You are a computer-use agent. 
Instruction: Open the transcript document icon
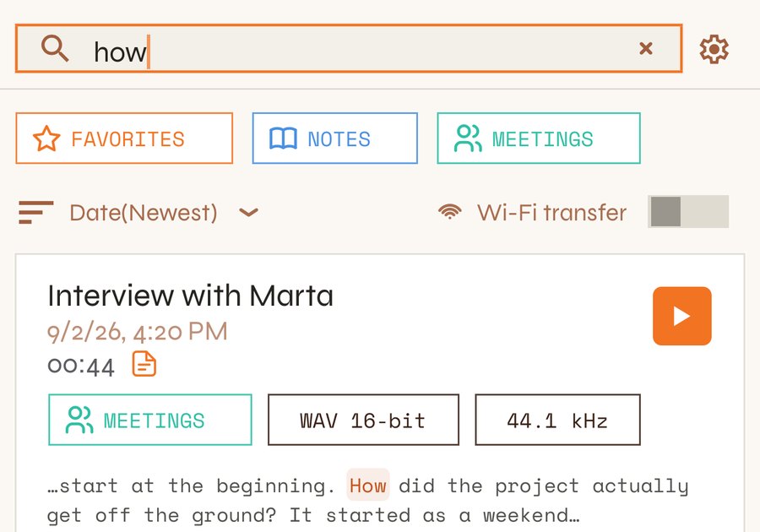[x=144, y=364]
